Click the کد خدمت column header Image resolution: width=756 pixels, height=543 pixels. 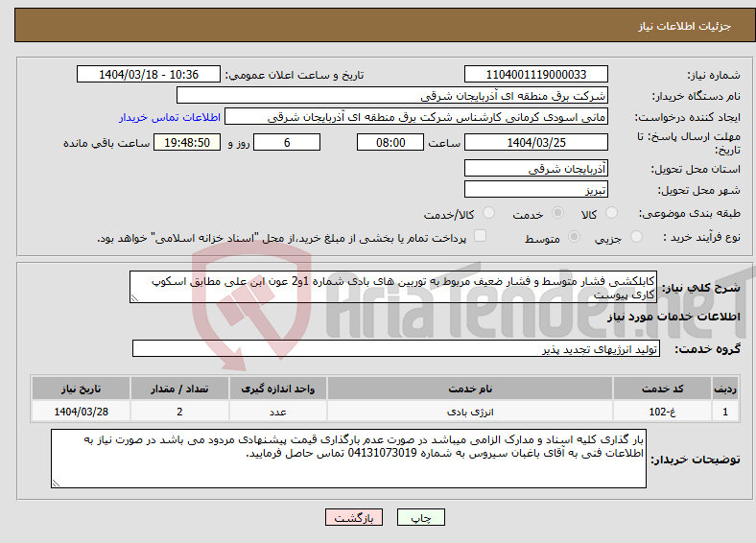(x=663, y=389)
